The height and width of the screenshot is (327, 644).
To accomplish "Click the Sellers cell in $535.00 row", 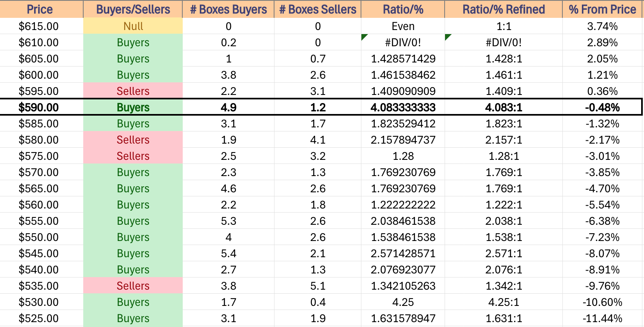I will (x=133, y=286).
